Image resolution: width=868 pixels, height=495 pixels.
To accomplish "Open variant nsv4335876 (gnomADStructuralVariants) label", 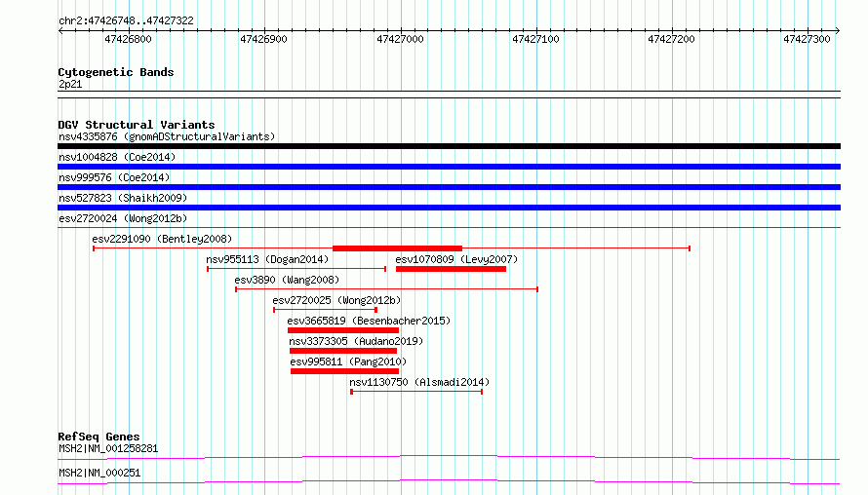I will 167,136.
